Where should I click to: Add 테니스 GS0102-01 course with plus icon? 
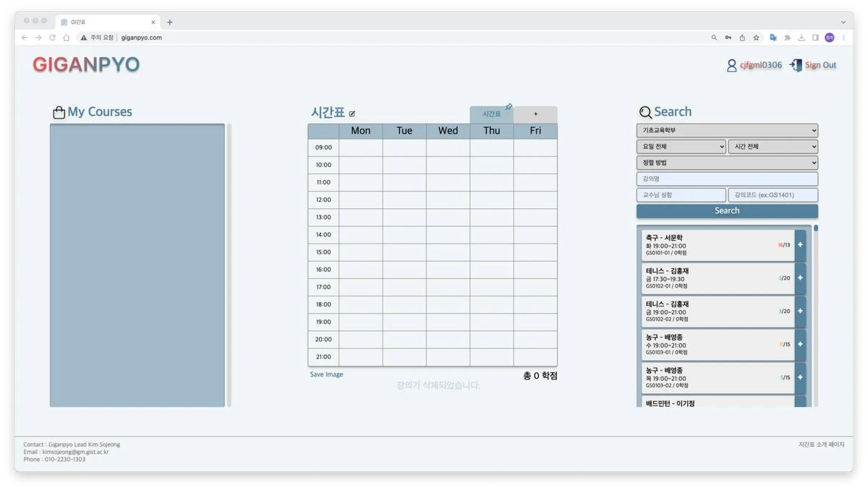point(800,278)
